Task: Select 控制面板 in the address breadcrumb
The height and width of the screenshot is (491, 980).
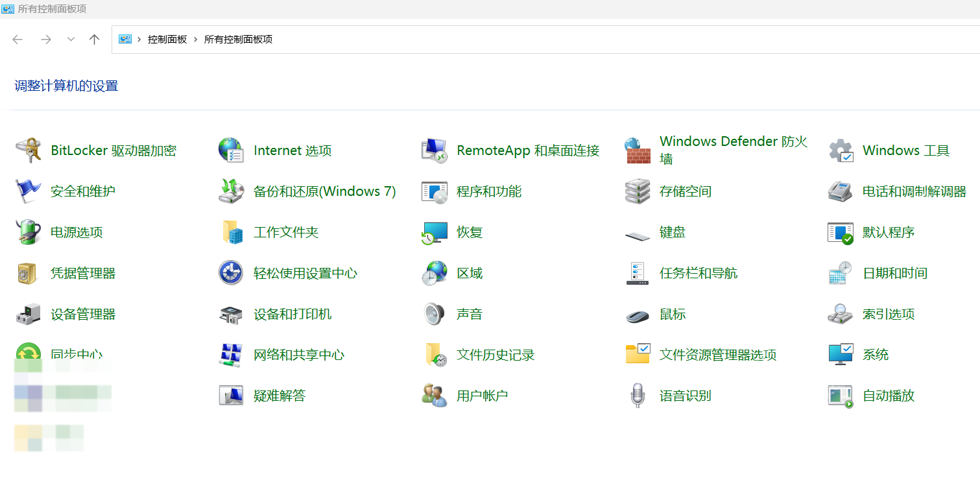Action: coord(167,40)
